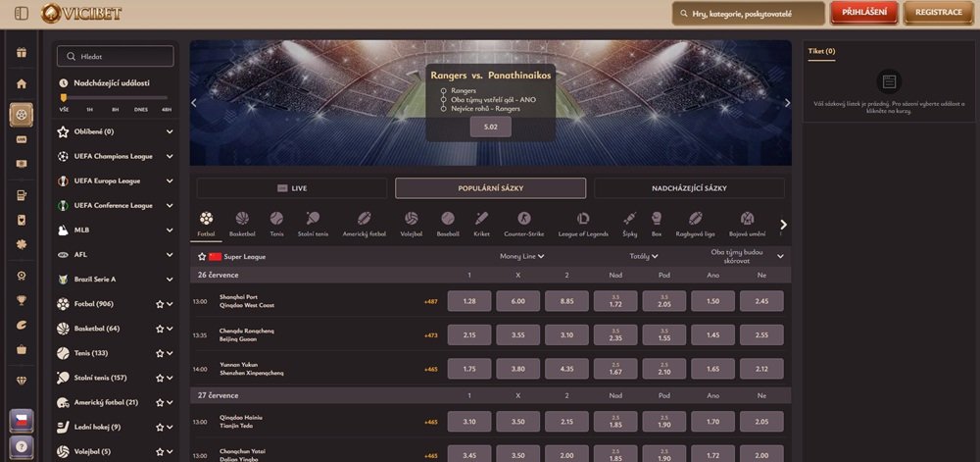Select the sports ball icon in left rail
The height and width of the screenshot is (462, 980).
tap(22, 115)
